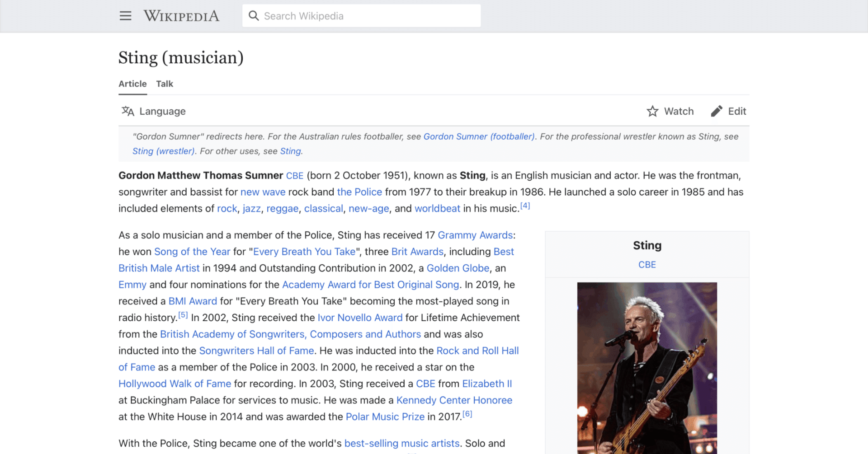Screen dimensions: 868x454
Task: Follow the new-age link
Action: tap(368, 209)
